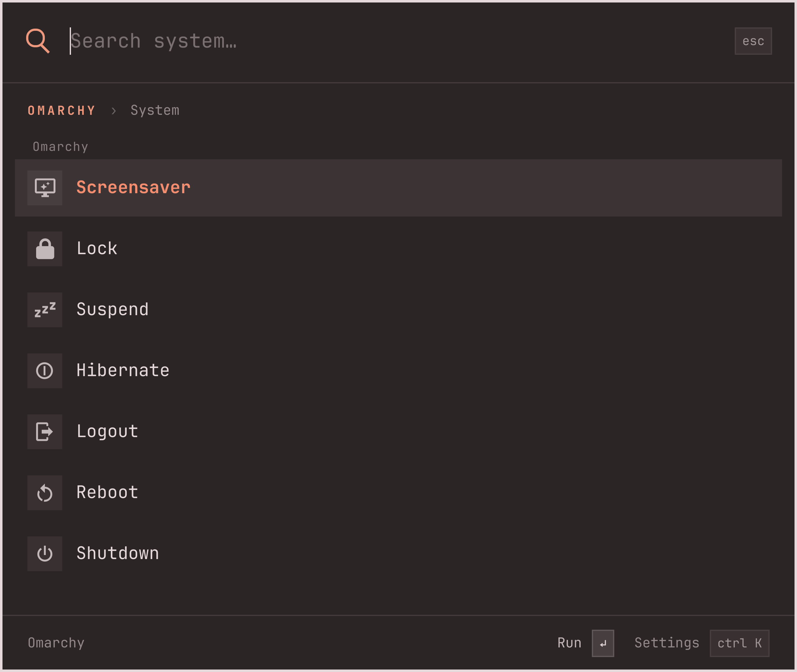Image resolution: width=797 pixels, height=672 pixels.
Task: Click the Settings label in the footer
Action: (x=667, y=643)
